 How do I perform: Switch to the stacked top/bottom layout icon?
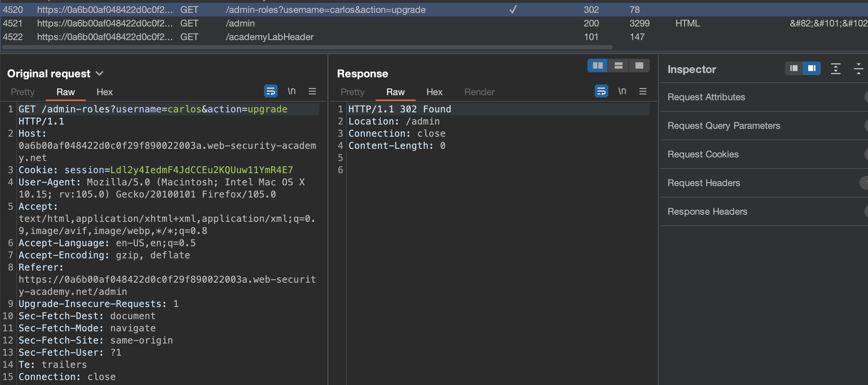pos(618,65)
